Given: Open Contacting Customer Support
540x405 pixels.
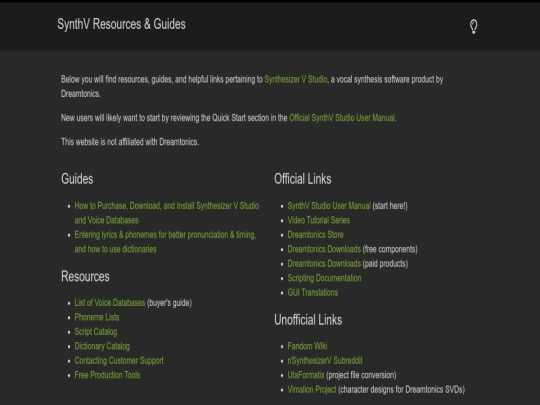Looking at the screenshot, I should [119, 361].
